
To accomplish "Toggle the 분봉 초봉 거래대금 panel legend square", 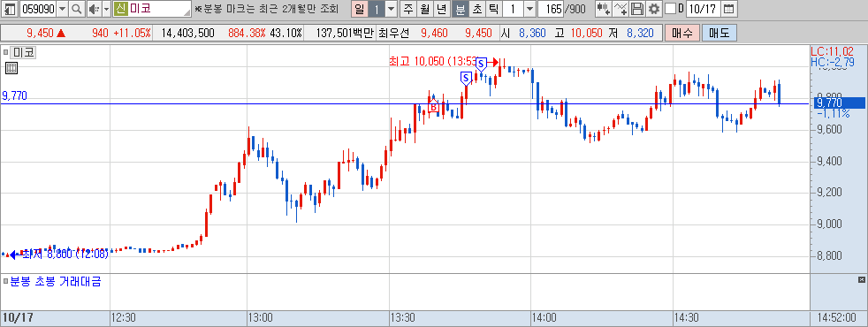I will click(x=5, y=281).
